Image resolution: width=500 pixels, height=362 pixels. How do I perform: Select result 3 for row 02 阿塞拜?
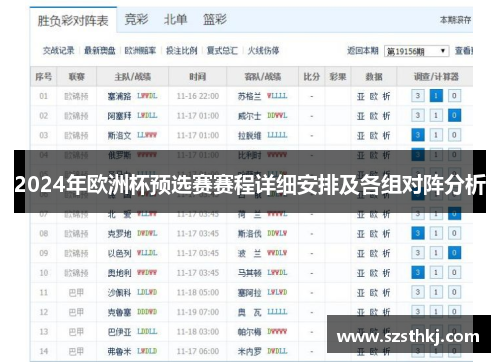[x=418, y=116]
